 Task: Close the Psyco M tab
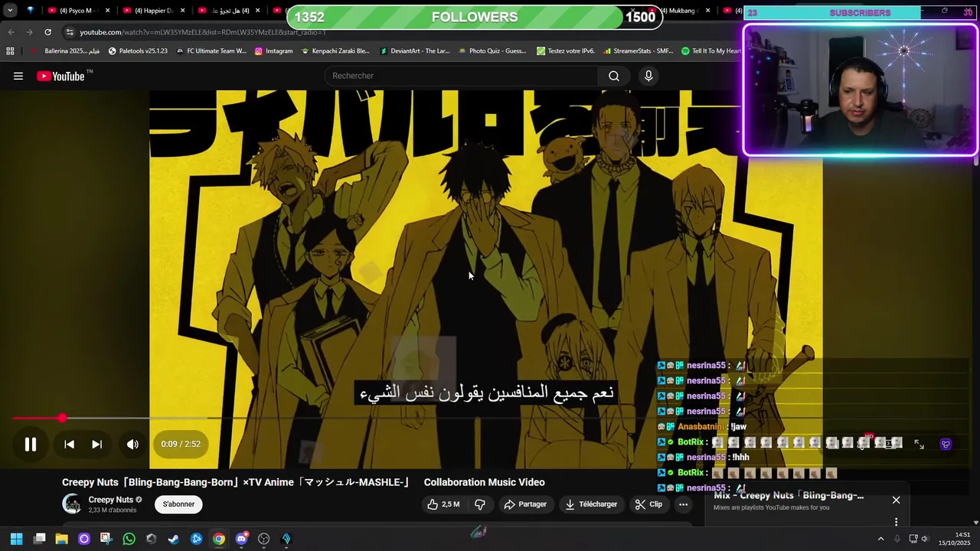pos(107,11)
